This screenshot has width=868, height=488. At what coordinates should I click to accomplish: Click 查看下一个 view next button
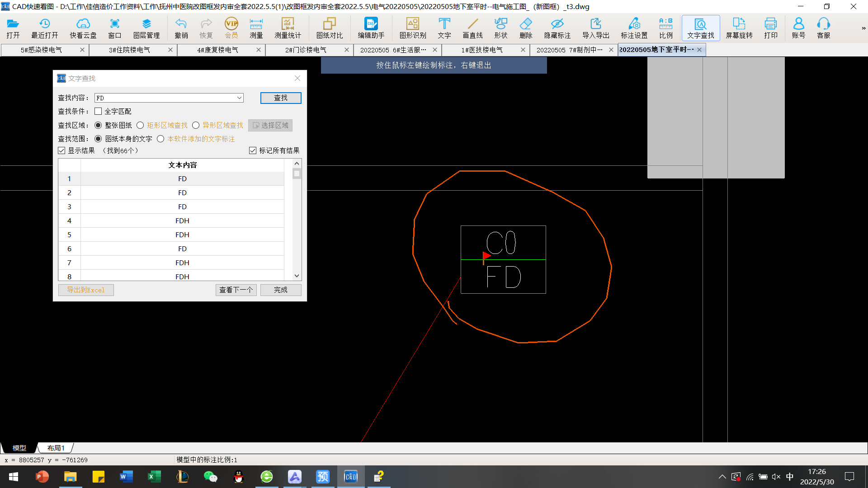pyautogui.click(x=236, y=290)
